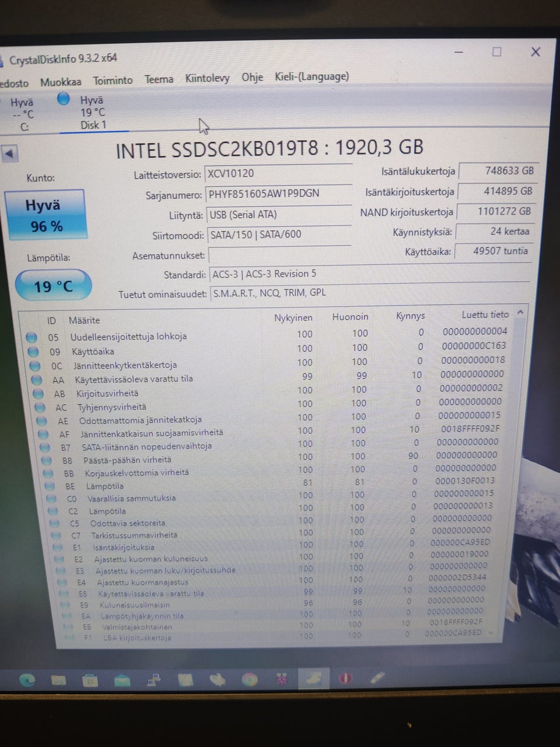Open Microsoft Edge from the taskbar
Image resolution: width=560 pixels, height=747 pixels.
point(27,680)
